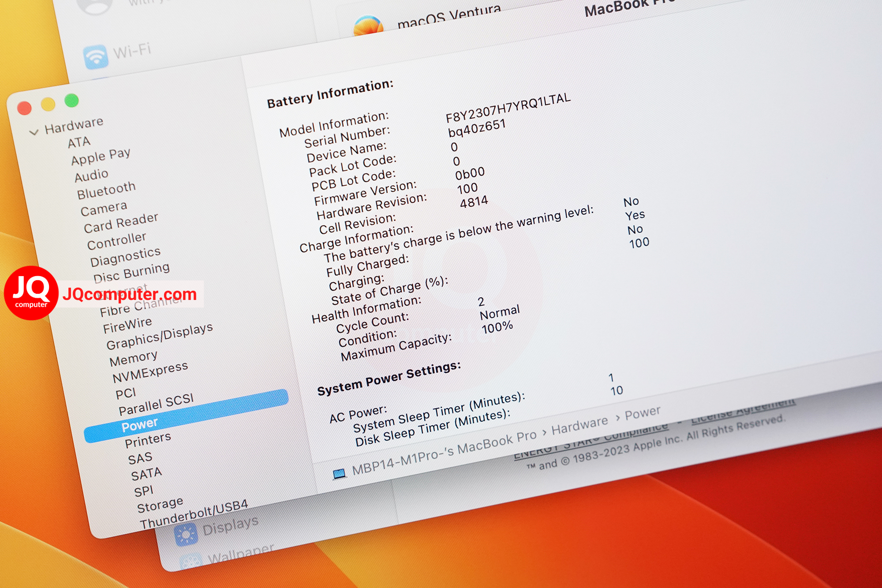This screenshot has height=588, width=882.
Task: Click MBP14-M1Pro-'s MacBook Pro in path bar
Action: (x=444, y=453)
